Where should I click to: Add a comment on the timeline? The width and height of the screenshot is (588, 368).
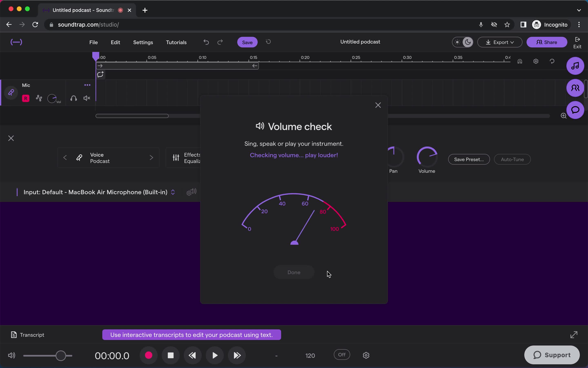(100, 74)
